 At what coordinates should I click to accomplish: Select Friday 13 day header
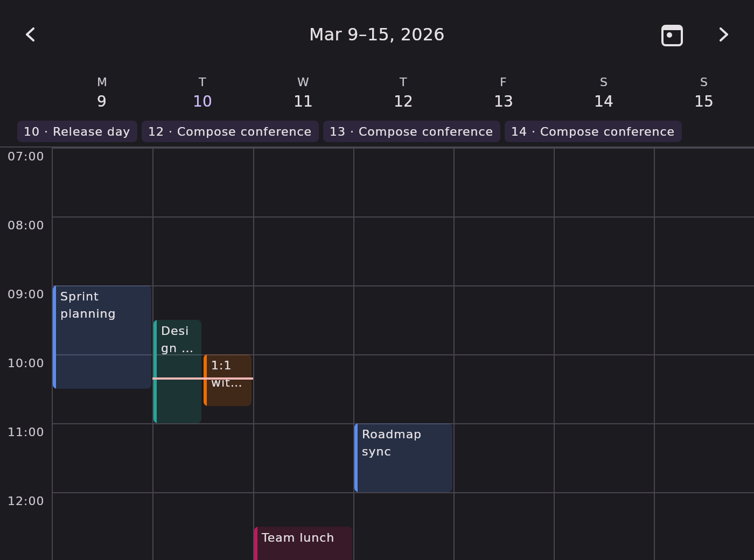click(x=504, y=93)
